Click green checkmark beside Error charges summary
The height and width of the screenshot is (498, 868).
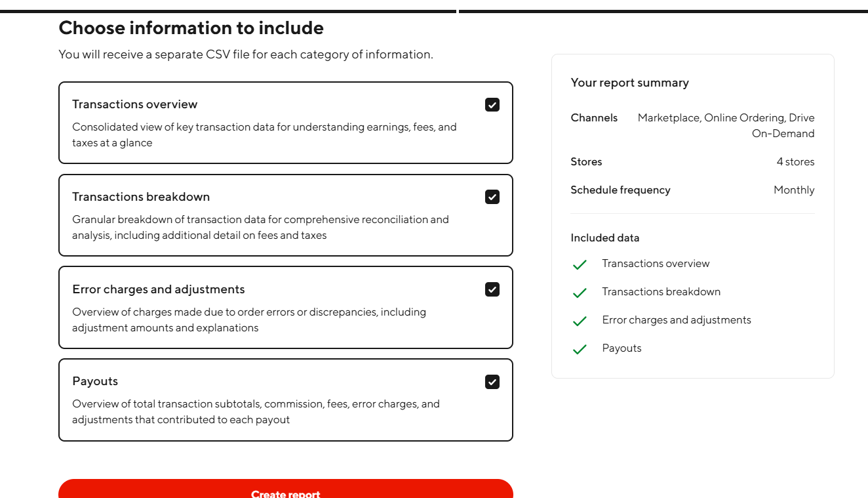(x=580, y=322)
